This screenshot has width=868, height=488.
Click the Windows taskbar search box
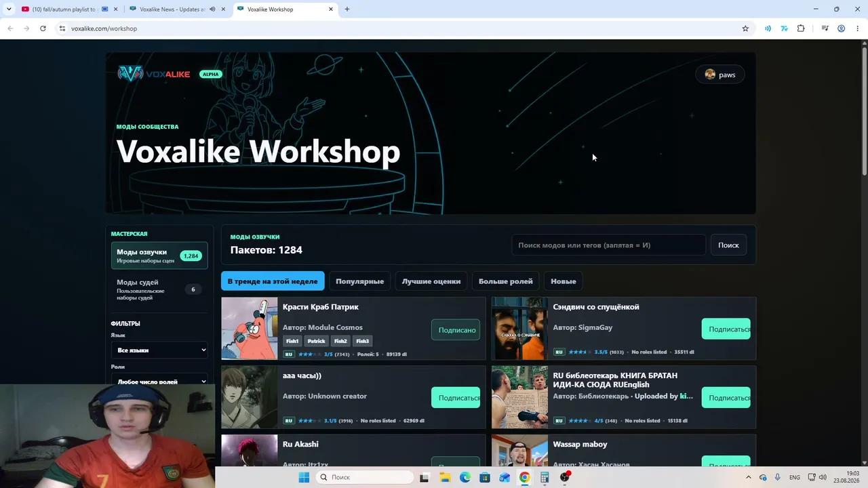pos(365,477)
